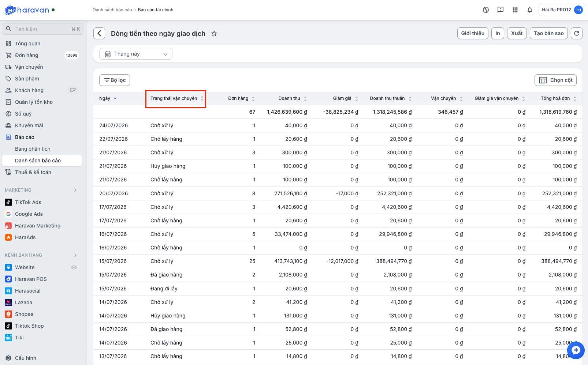Select Danh sách báo cáo submenu item
The width and height of the screenshot is (588, 365).
coord(42,161)
